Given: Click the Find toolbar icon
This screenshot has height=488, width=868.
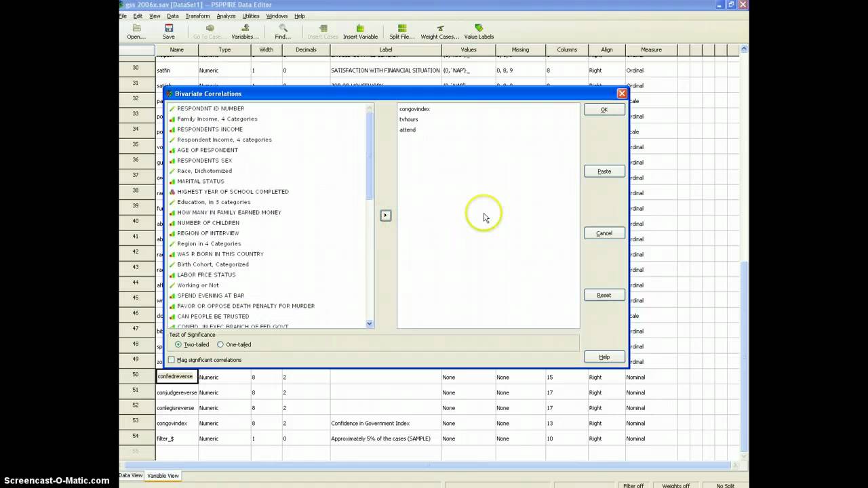Looking at the screenshot, I should (x=283, y=32).
